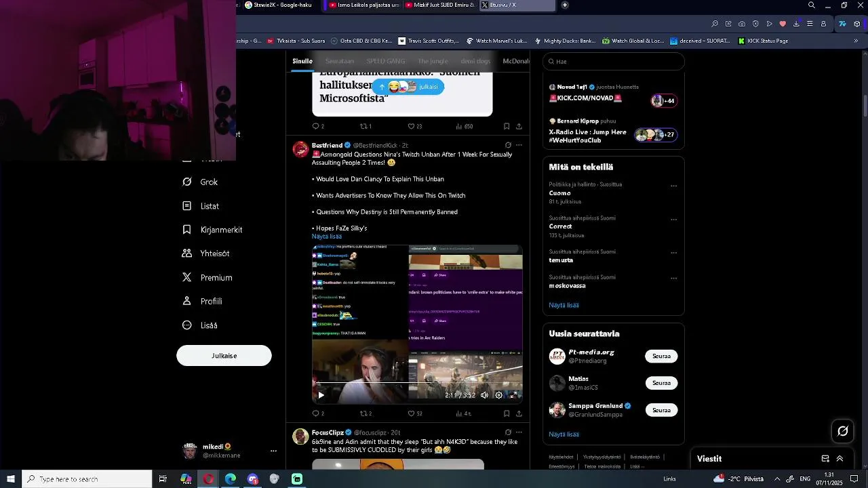Open Listat lists in the sidebar
This screenshot has width=868, height=488.
click(x=201, y=206)
